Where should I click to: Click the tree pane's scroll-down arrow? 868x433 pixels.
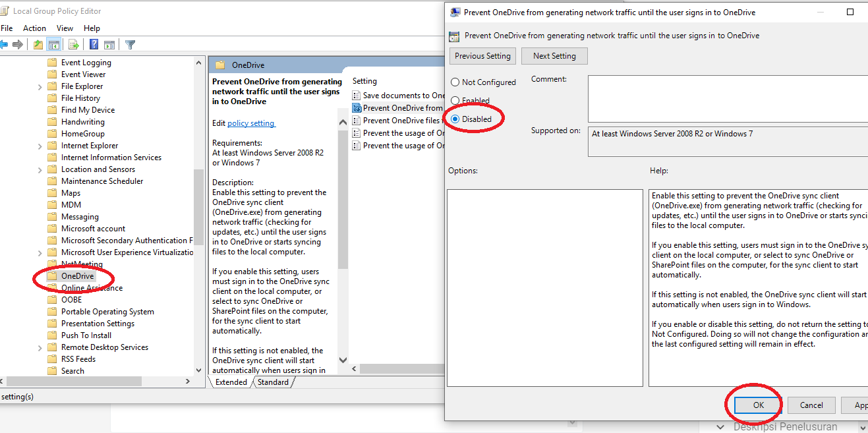(x=199, y=371)
